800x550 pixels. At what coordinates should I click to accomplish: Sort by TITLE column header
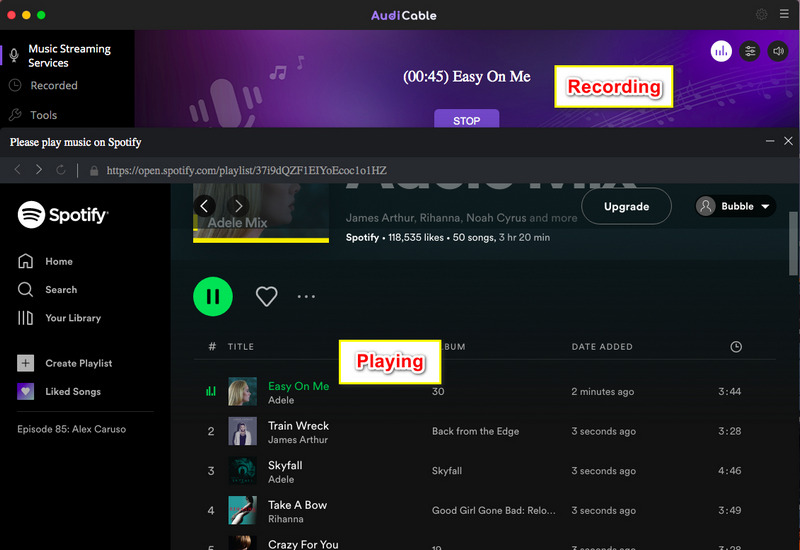pyautogui.click(x=240, y=347)
